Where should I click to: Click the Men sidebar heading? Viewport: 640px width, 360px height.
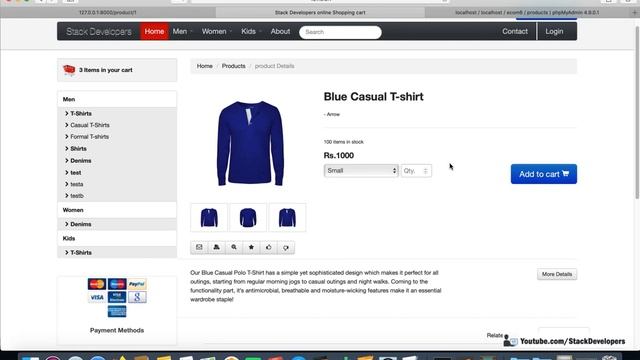click(69, 99)
